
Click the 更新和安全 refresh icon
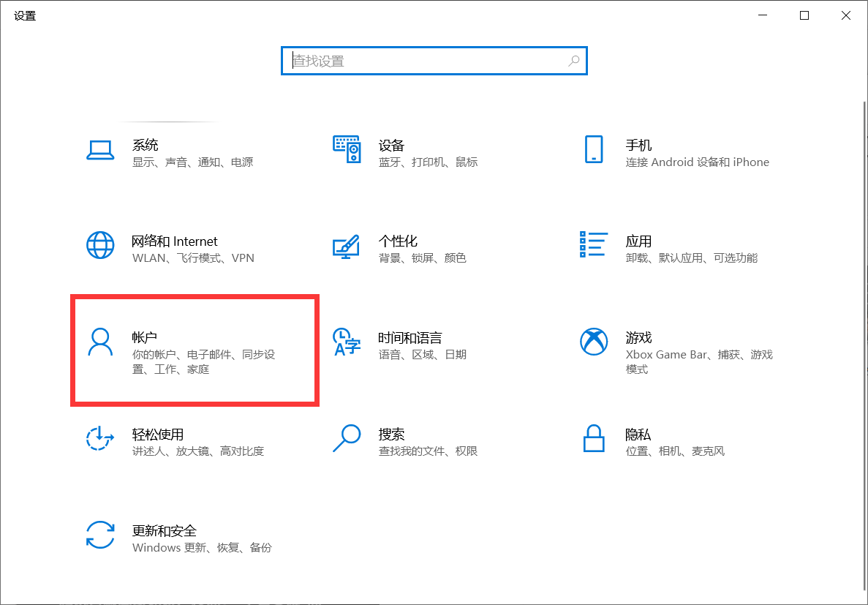(100, 535)
